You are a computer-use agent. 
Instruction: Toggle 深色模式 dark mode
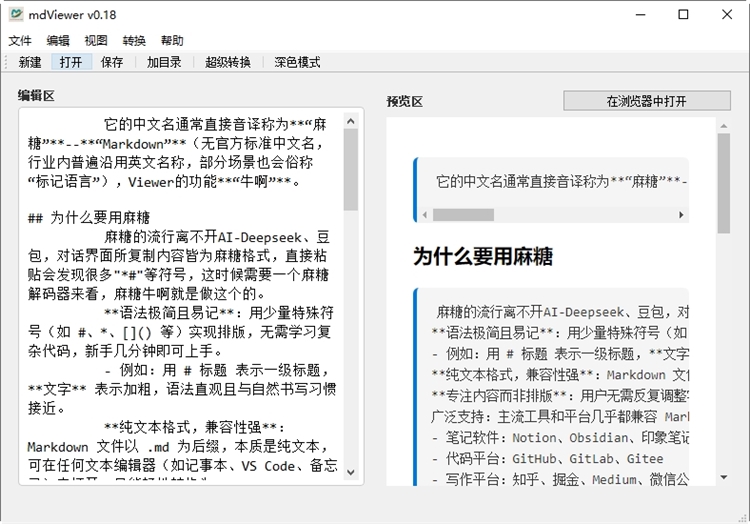click(297, 62)
